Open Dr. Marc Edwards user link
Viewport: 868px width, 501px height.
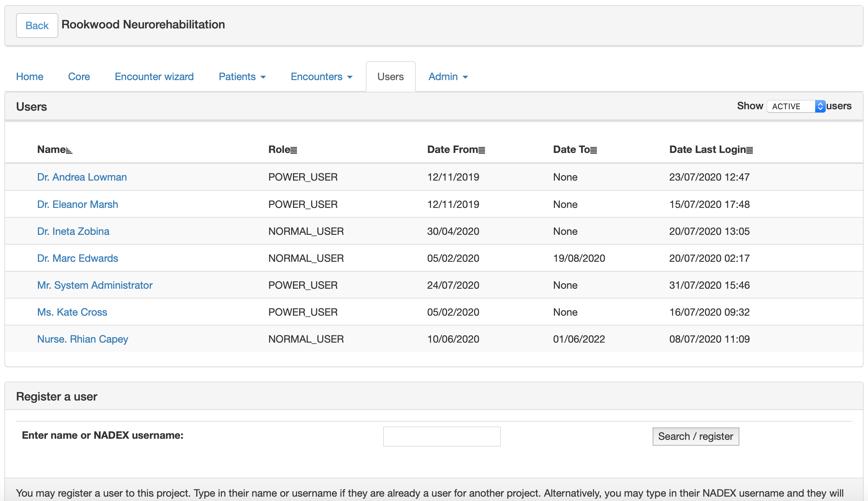[x=78, y=258]
